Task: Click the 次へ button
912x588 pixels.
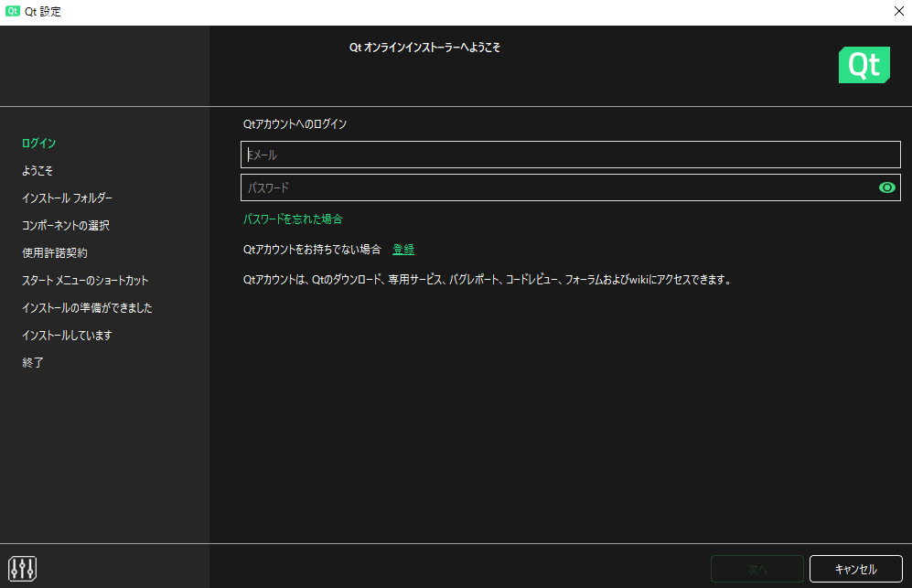Action: click(x=756, y=569)
